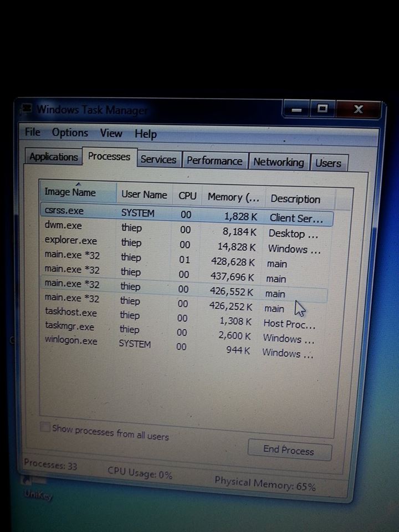Maximize the Task Manager window
This screenshot has height=532, width=399.
tap(323, 109)
